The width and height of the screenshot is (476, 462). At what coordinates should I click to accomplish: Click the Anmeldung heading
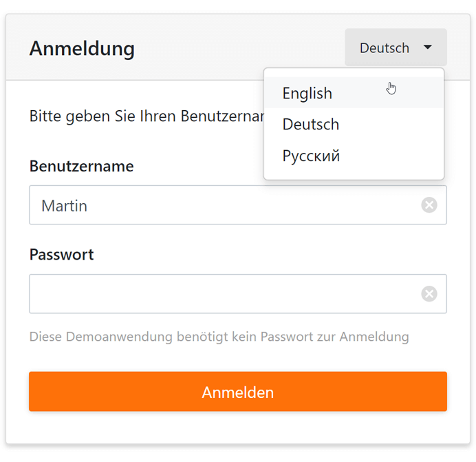82,49
